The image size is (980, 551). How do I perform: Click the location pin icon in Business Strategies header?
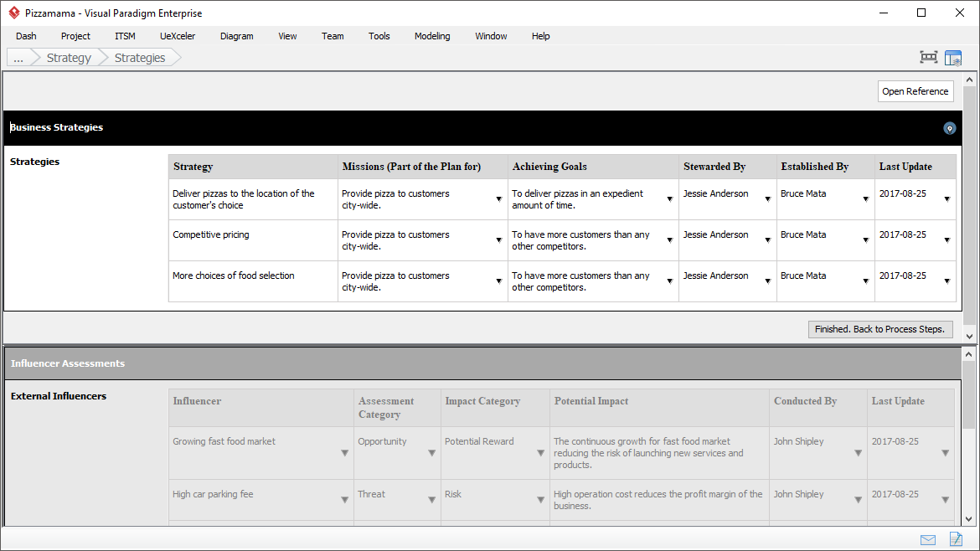pos(949,128)
